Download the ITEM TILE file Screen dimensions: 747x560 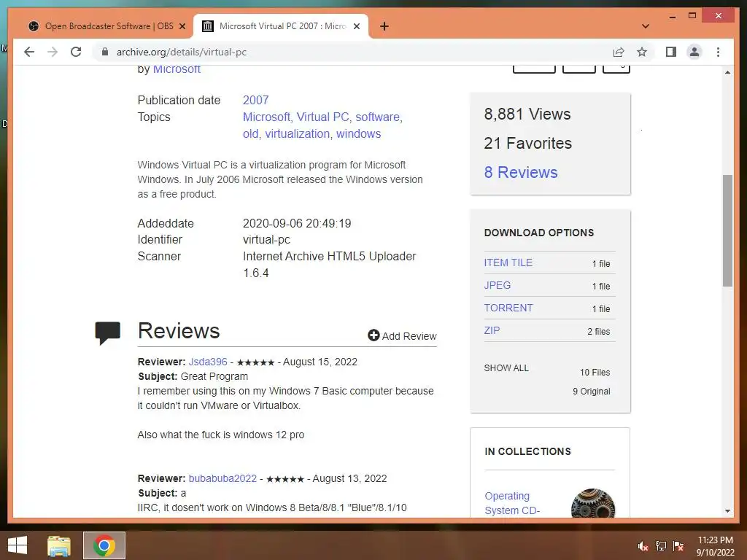(x=508, y=262)
